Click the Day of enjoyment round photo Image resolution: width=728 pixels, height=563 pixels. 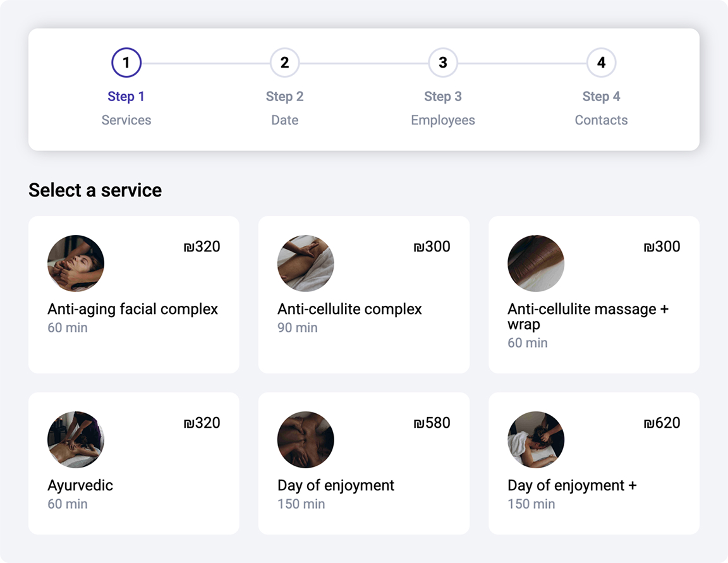point(306,440)
